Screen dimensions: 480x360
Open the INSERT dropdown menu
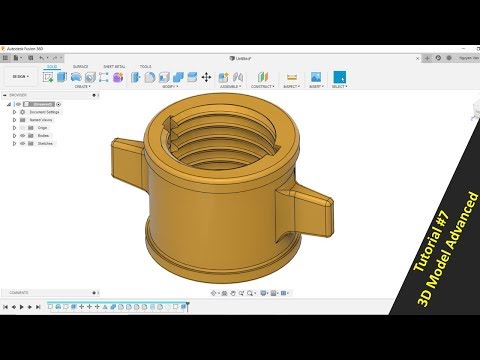[x=316, y=87]
